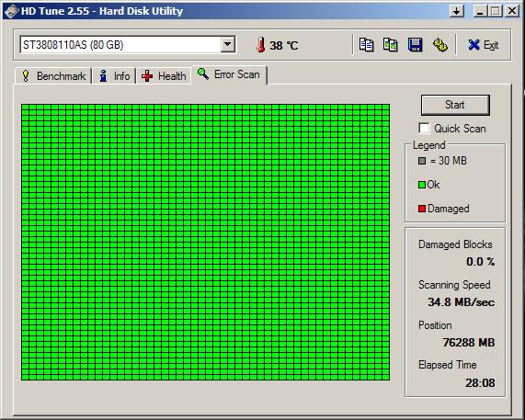This screenshot has width=525, height=420.
Task: Click the down arrow tray button in title bar
Action: pos(457,11)
